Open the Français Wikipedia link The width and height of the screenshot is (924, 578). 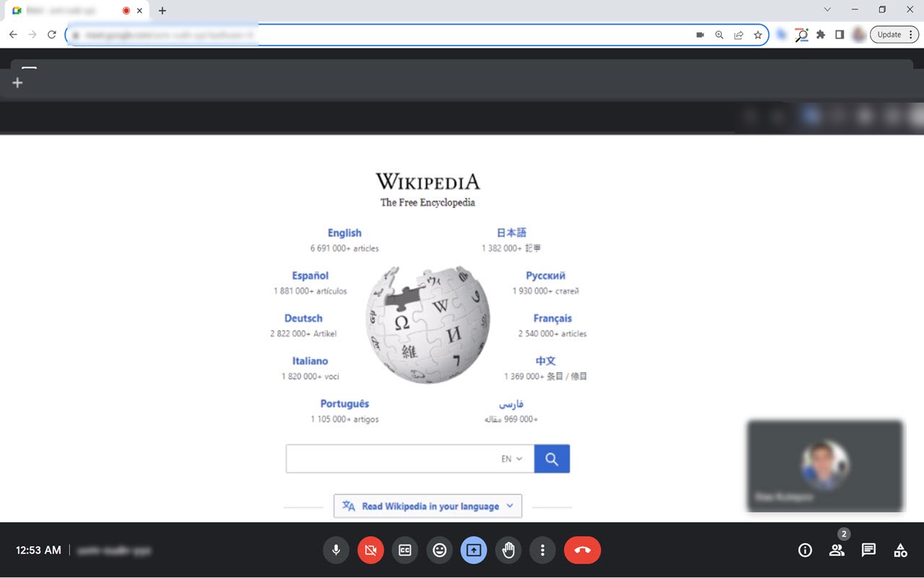552,318
